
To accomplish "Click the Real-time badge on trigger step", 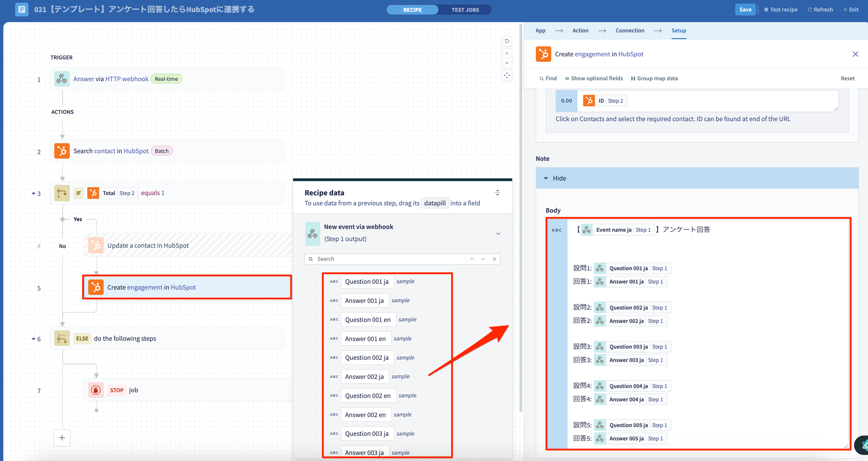I will coord(166,79).
